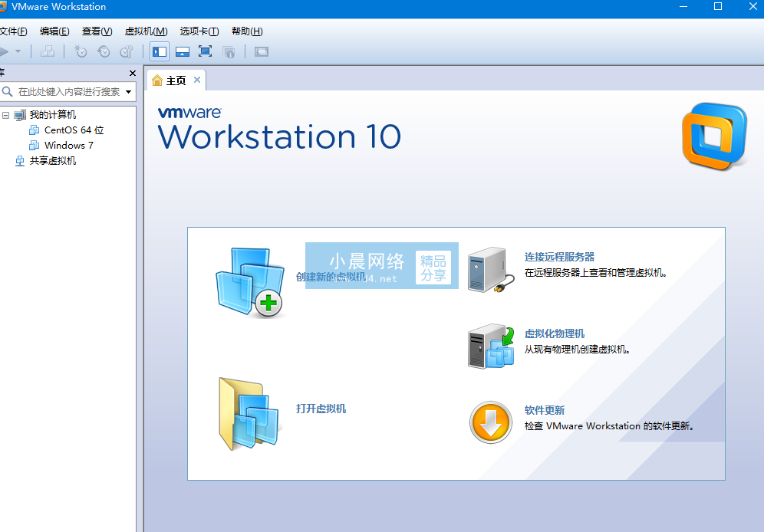Open the power options dropdown arrow
This screenshot has width=764, height=532.
(x=18, y=51)
